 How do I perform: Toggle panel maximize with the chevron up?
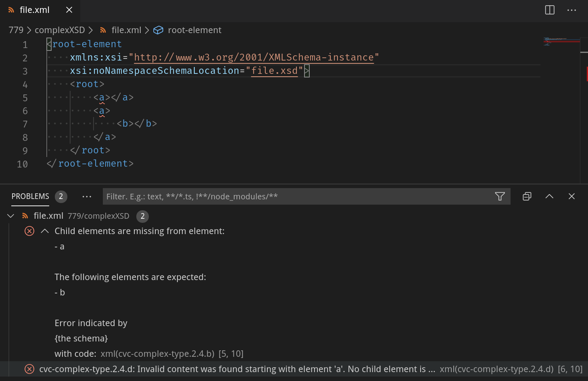tap(549, 197)
